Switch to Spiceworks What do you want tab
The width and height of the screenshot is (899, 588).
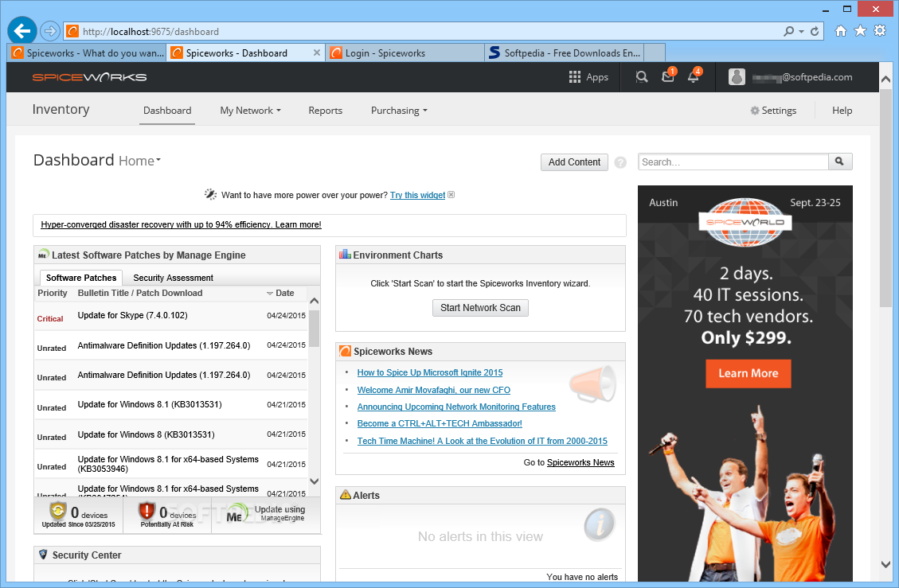[87, 53]
